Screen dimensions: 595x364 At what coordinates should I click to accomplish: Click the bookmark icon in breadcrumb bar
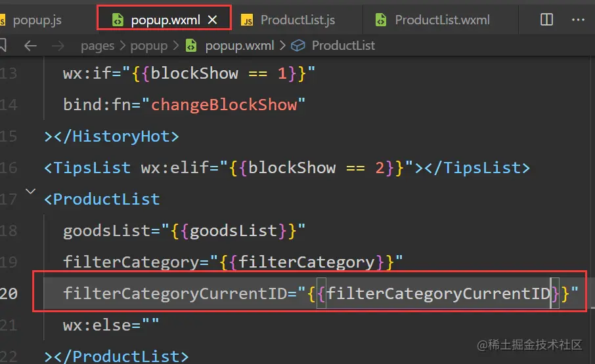coord(2,45)
